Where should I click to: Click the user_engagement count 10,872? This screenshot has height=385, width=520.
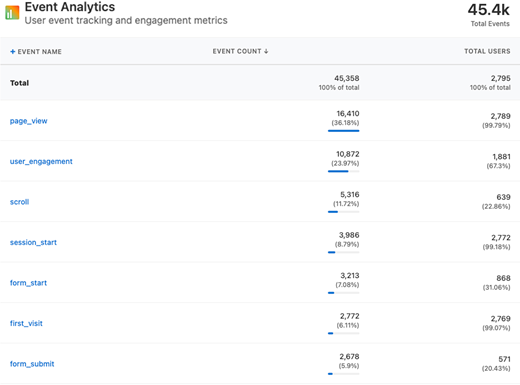(348, 154)
